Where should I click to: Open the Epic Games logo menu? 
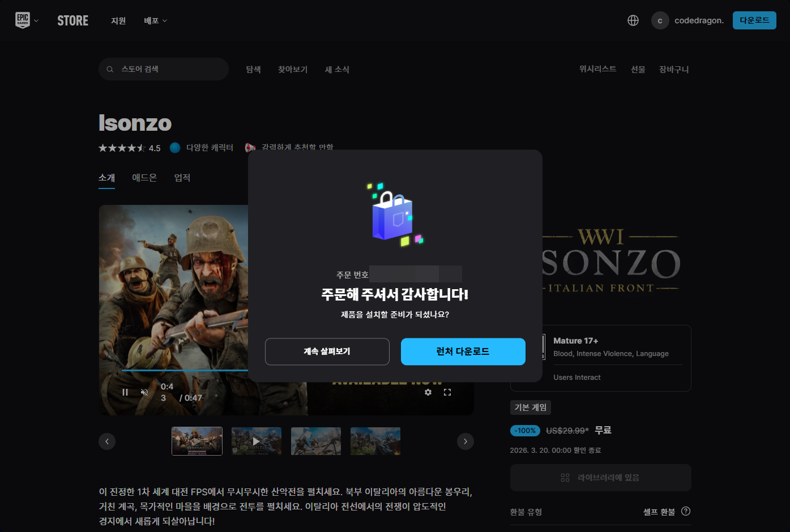[23, 20]
